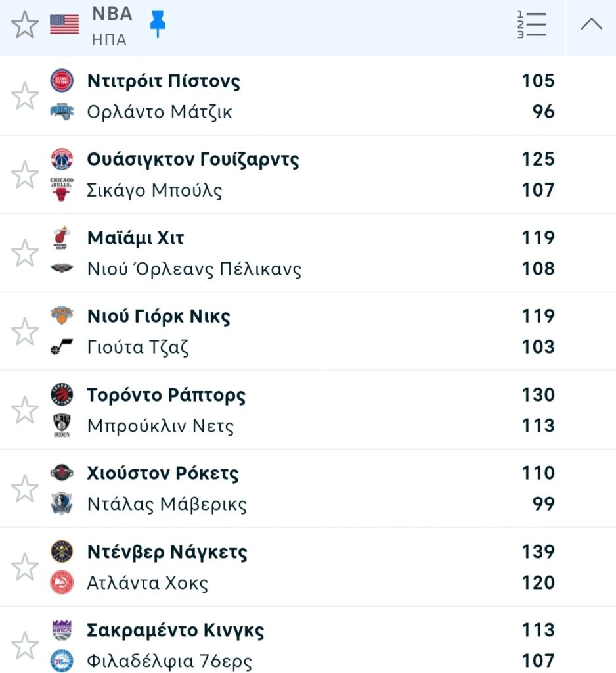Collapse the NBA league section
The width and height of the screenshot is (616, 673).
point(591,25)
